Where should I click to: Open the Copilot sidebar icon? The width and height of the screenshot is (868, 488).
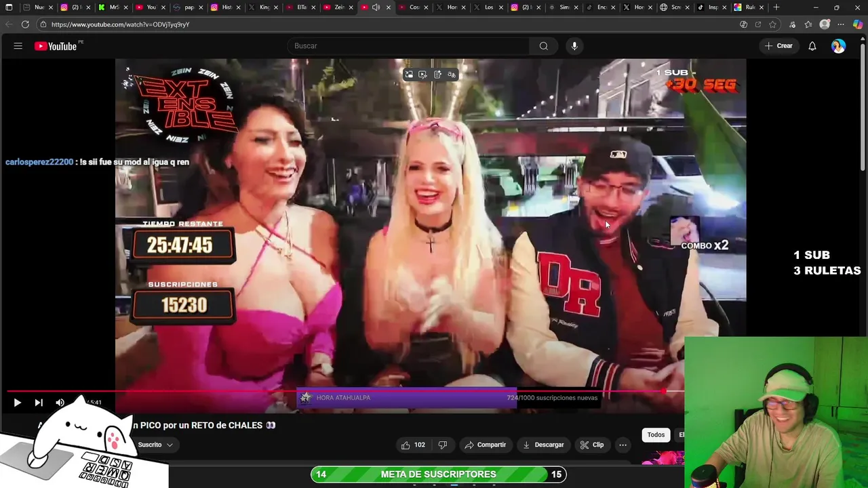pyautogui.click(x=858, y=24)
